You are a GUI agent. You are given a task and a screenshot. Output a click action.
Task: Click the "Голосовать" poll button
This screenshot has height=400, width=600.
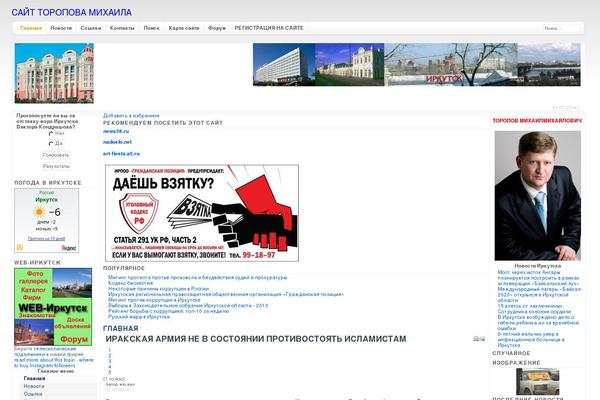pos(56,155)
